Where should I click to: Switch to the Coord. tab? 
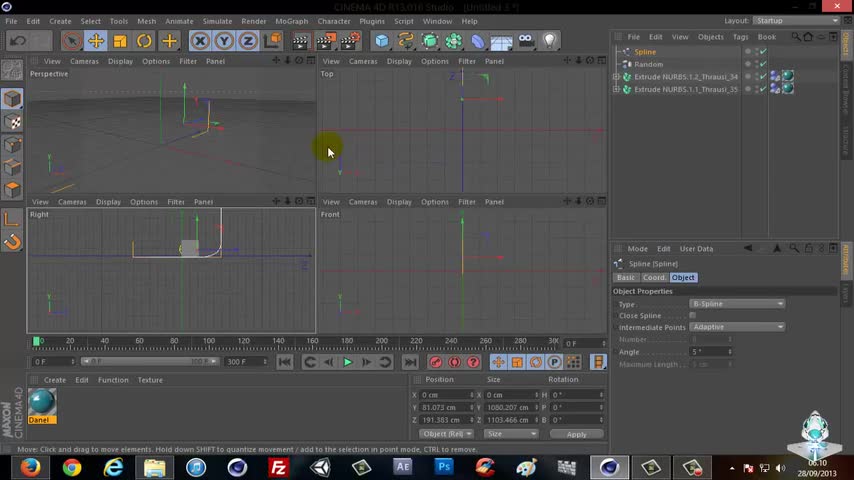[x=654, y=277]
